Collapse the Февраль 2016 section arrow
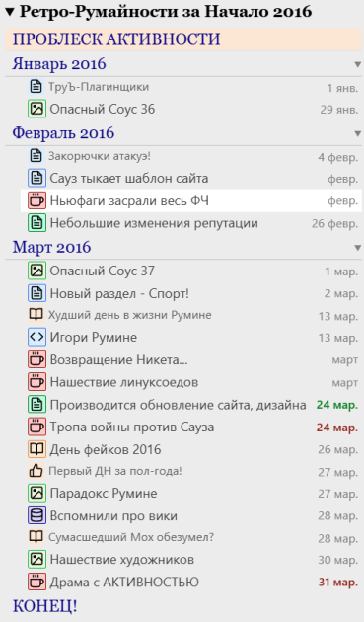This screenshot has width=364, height=622. click(x=358, y=134)
